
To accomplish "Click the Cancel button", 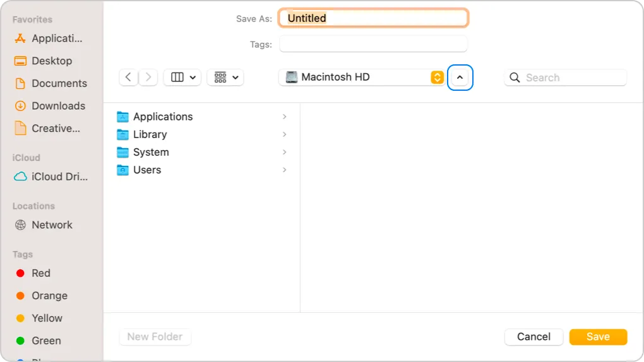I will click(x=534, y=337).
